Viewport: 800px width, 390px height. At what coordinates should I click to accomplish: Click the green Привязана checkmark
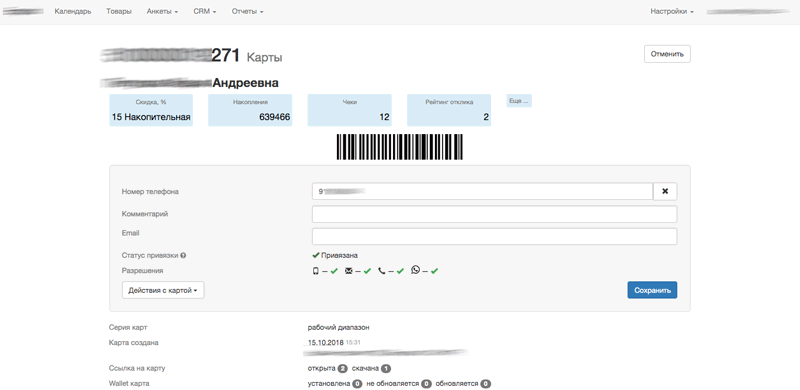point(316,255)
